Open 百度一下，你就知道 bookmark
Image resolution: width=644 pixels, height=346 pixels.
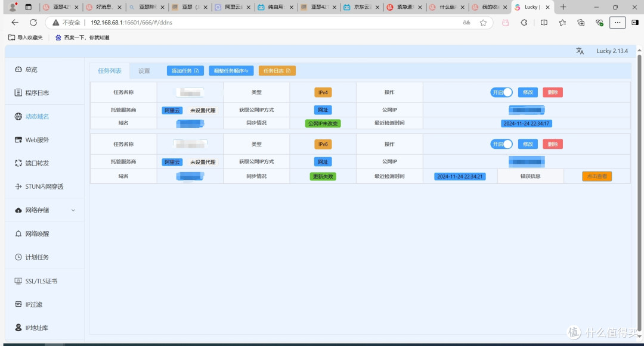(x=82, y=38)
